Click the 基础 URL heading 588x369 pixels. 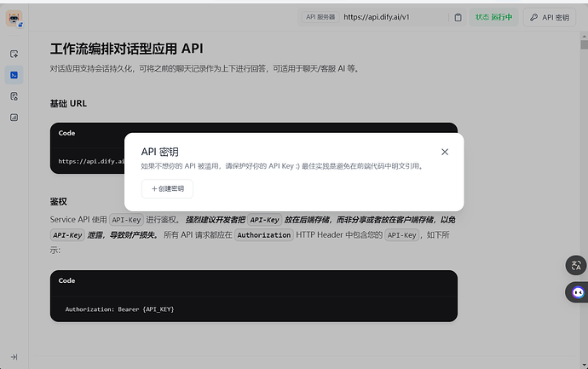[68, 103]
